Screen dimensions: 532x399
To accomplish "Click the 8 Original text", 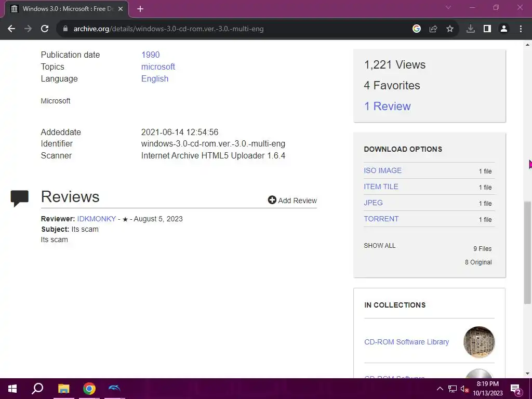I will pyautogui.click(x=478, y=262).
